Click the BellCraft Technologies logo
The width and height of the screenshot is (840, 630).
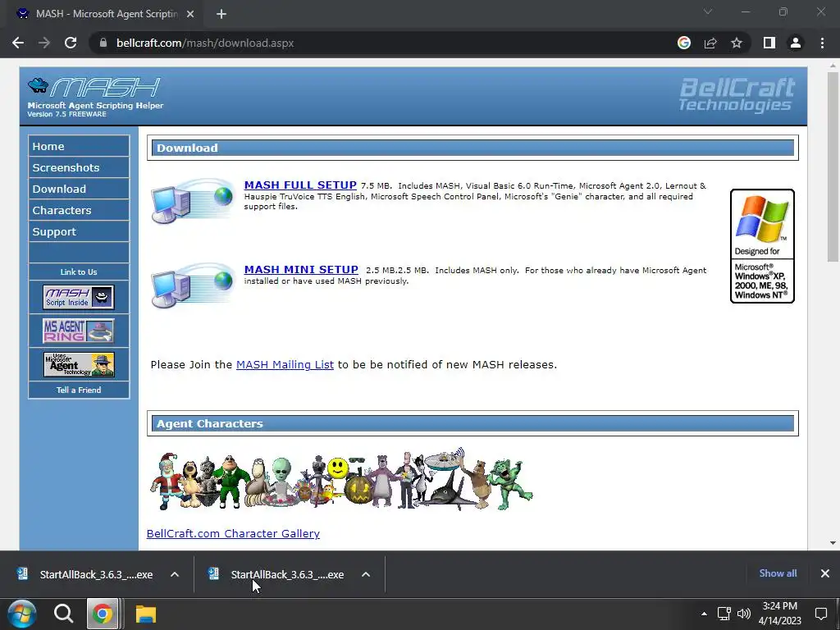[x=737, y=95]
